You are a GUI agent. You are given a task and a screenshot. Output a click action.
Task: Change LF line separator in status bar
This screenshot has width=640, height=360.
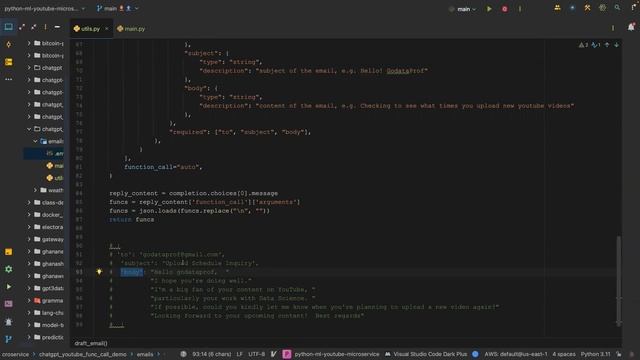[x=240, y=354]
